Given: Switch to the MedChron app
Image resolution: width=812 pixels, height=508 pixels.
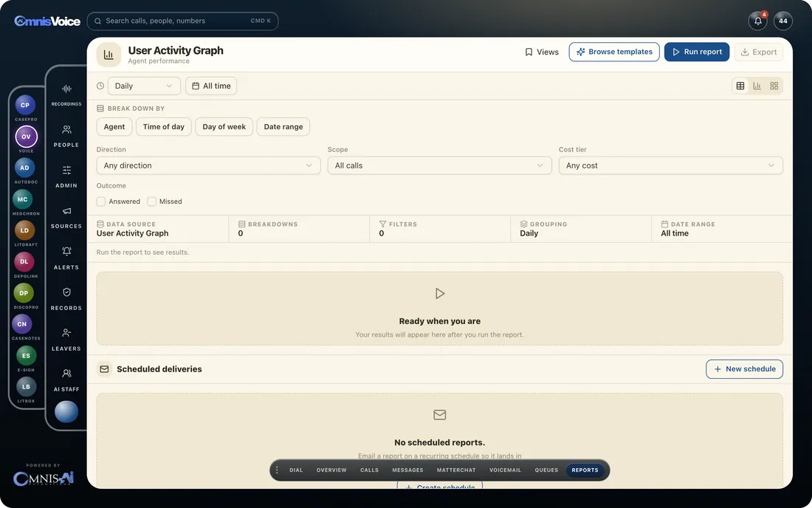Looking at the screenshot, I should click(22, 199).
